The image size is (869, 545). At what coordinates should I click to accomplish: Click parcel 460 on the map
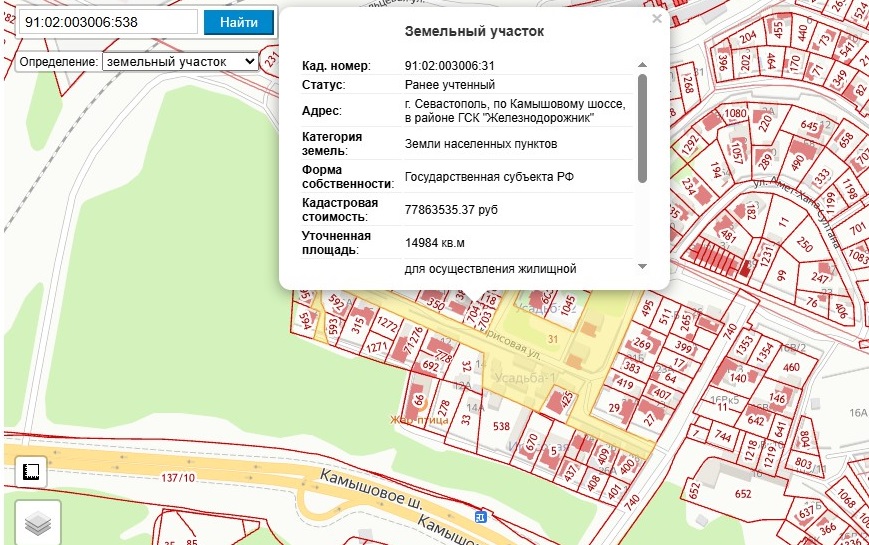[x=791, y=368]
